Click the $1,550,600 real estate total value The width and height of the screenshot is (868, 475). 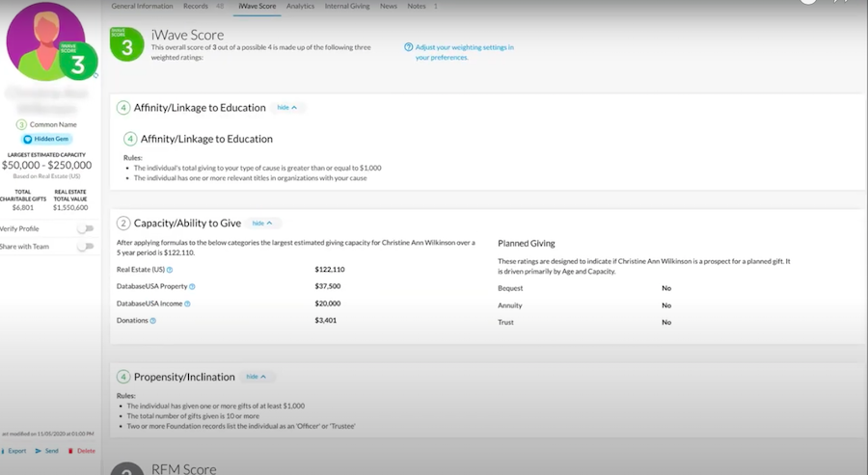tap(70, 207)
